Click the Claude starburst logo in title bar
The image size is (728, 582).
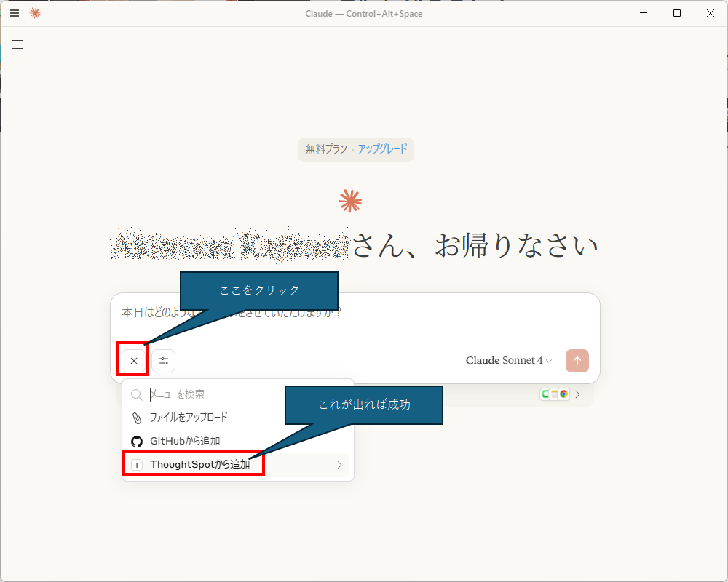(35, 13)
